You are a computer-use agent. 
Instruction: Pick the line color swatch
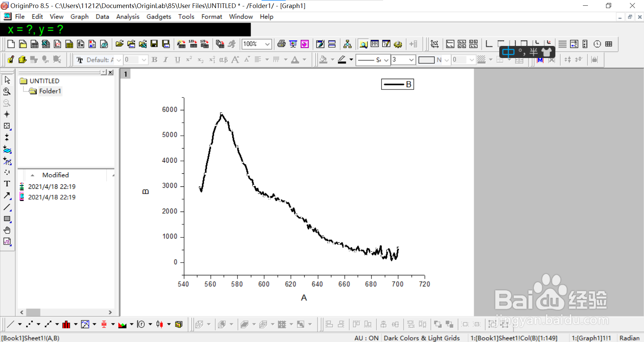tap(342, 60)
